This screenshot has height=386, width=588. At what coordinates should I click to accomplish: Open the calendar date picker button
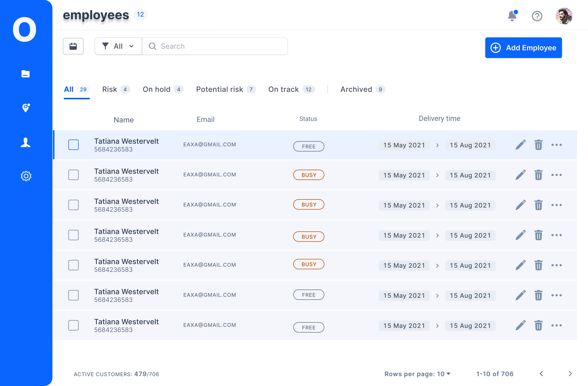[73, 46]
